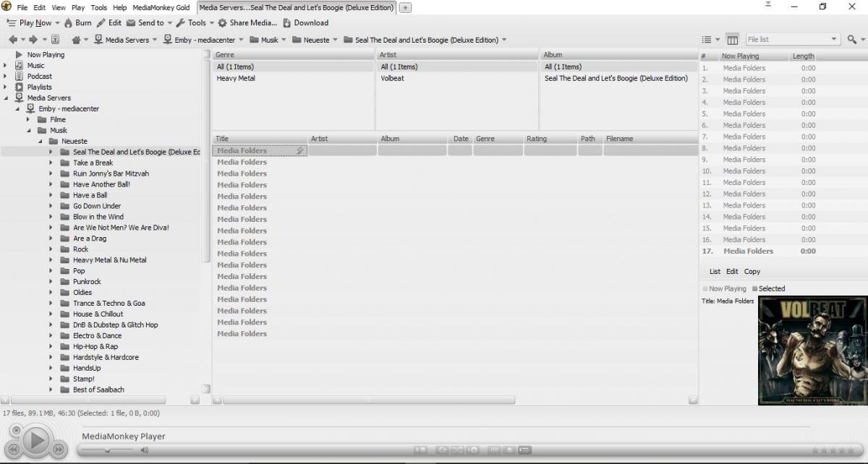This screenshot has width=868, height=464.
Task: Click the big Play button in player
Action: click(35, 439)
